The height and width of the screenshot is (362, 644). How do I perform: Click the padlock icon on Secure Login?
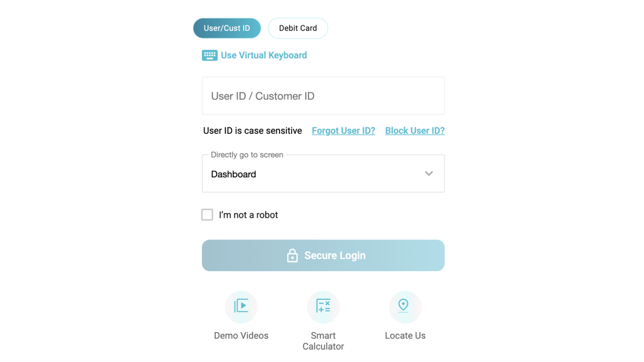pos(292,255)
